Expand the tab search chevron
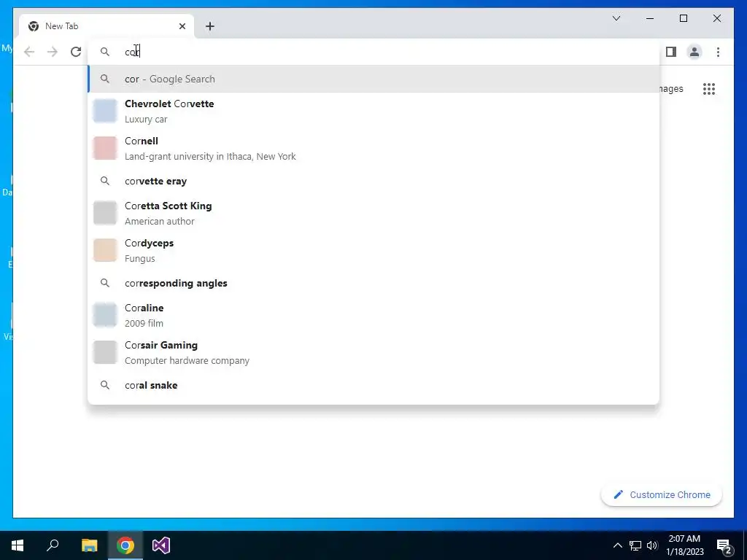747x560 pixels. pyautogui.click(x=616, y=18)
